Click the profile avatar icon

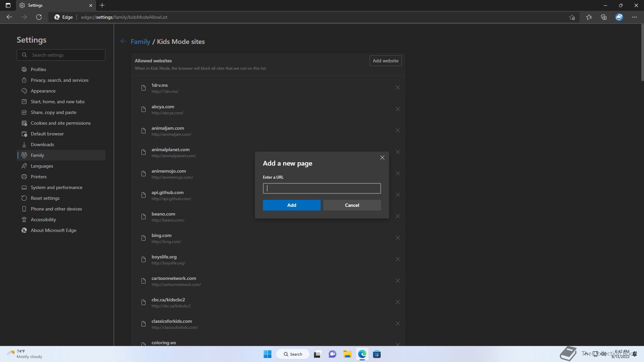(x=619, y=17)
